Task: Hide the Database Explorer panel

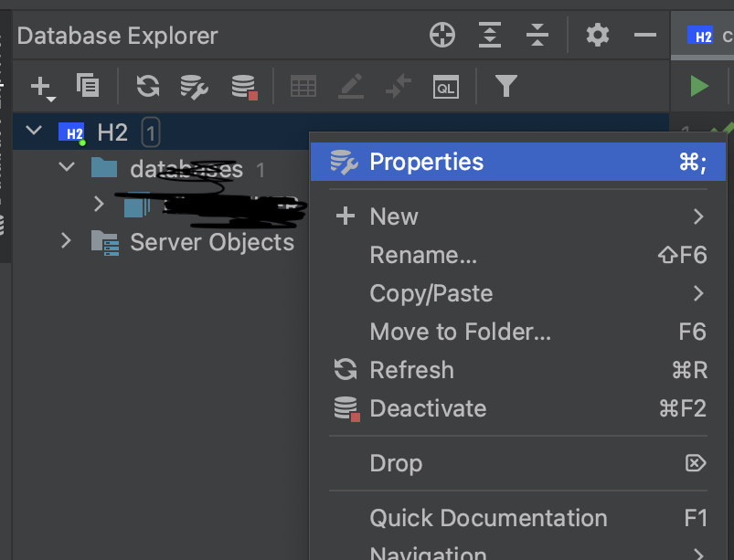Action: [645, 35]
